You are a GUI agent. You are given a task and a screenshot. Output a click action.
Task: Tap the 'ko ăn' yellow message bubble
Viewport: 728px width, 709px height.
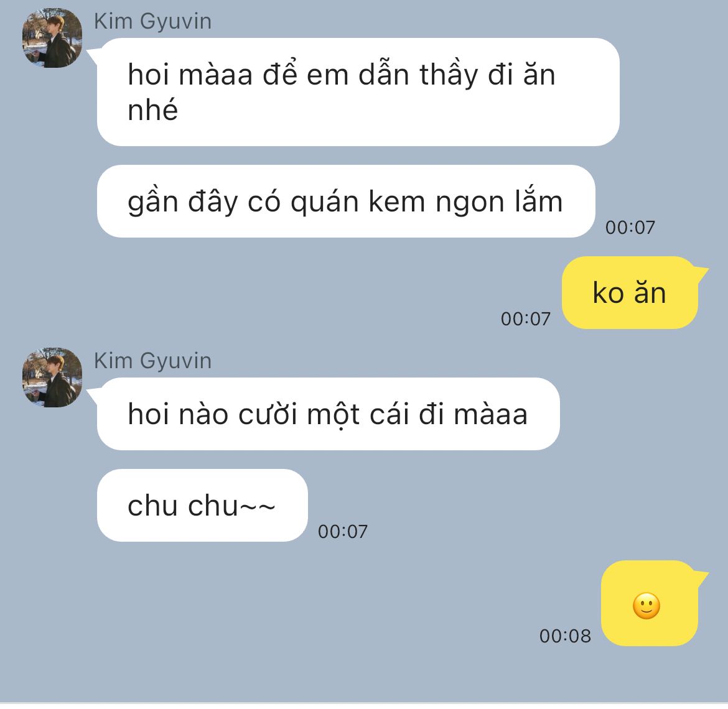click(630, 293)
